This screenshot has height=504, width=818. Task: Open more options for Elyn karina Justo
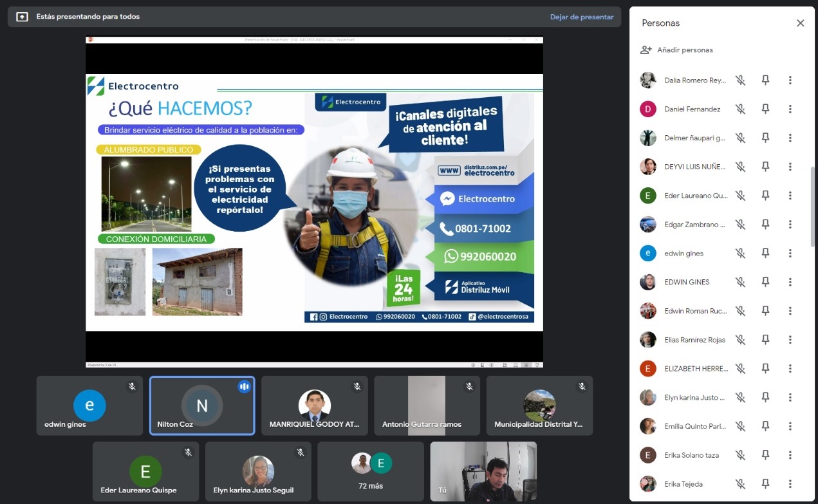coord(790,397)
